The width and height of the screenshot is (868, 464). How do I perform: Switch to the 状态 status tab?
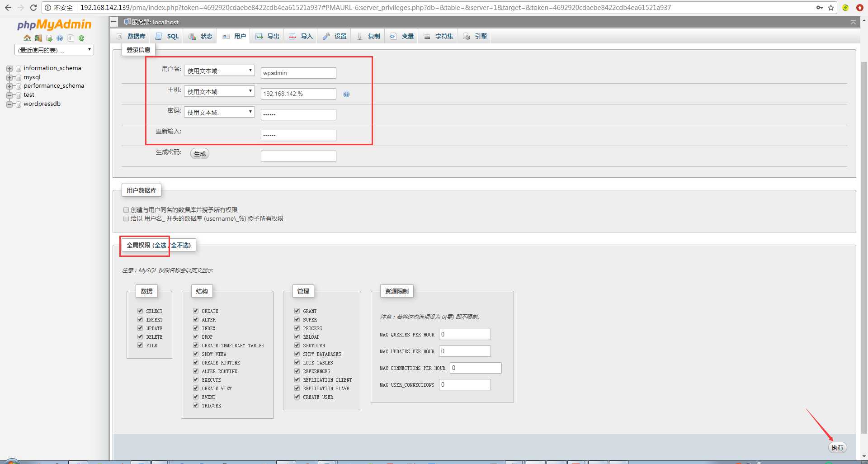point(201,36)
